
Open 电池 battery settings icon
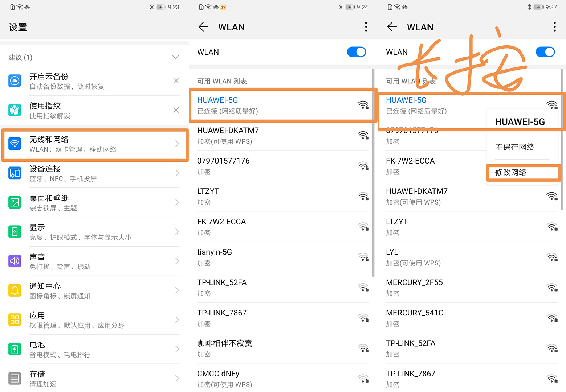pos(15,349)
